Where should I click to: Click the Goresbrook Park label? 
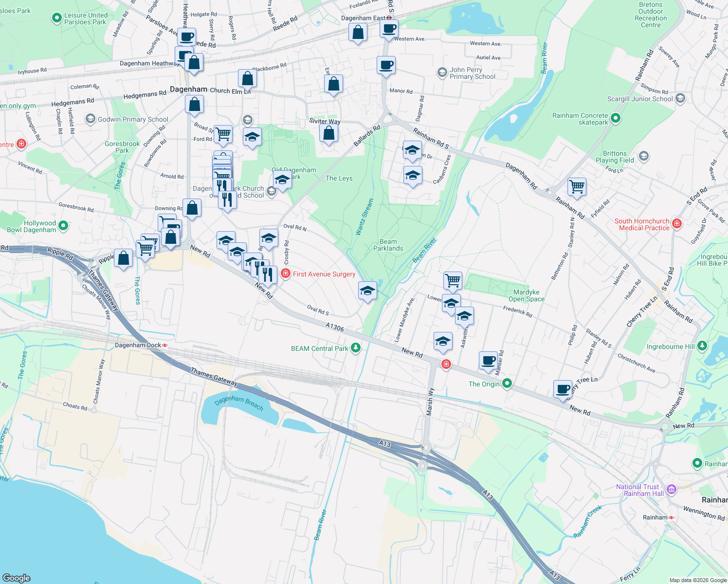pyautogui.click(x=122, y=147)
